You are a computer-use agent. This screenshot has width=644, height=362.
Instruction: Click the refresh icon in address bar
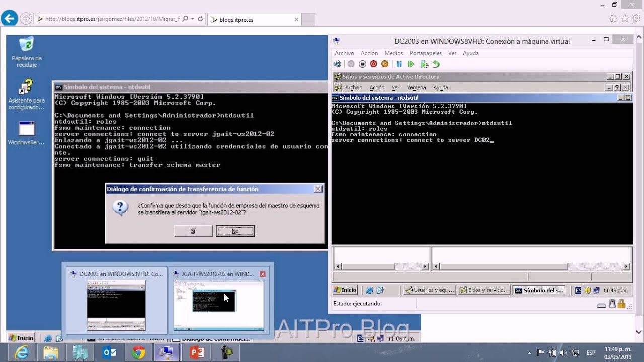(200, 19)
